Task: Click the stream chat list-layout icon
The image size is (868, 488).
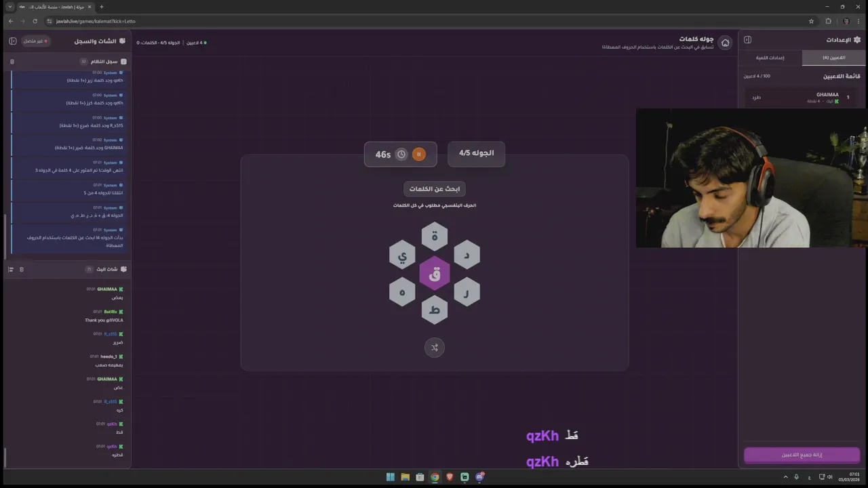Action: point(11,270)
